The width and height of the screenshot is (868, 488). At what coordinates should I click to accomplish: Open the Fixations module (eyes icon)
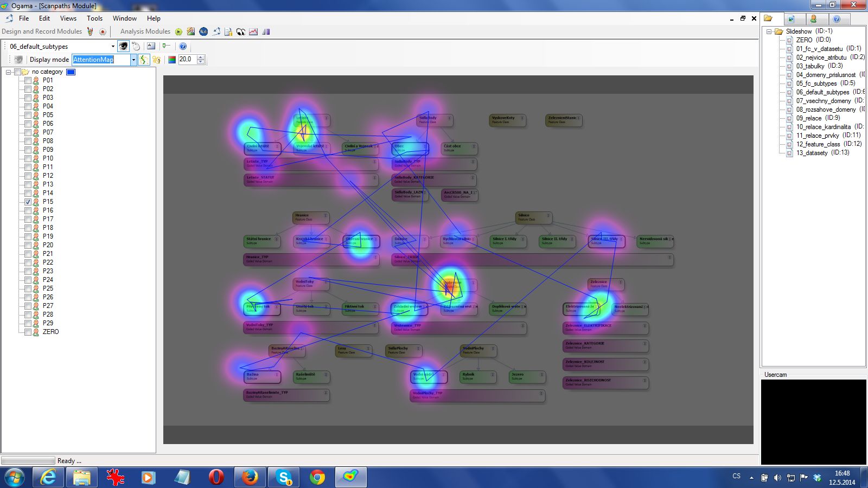(x=241, y=31)
